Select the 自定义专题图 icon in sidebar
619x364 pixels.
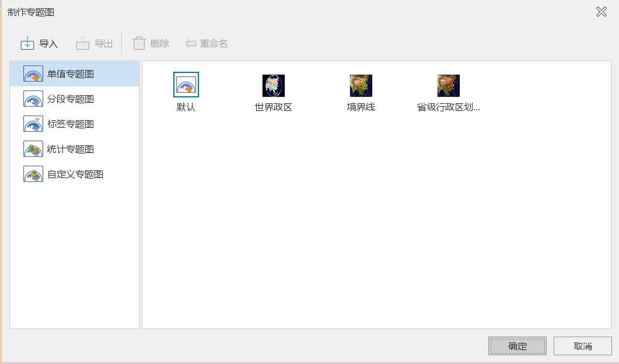point(33,174)
